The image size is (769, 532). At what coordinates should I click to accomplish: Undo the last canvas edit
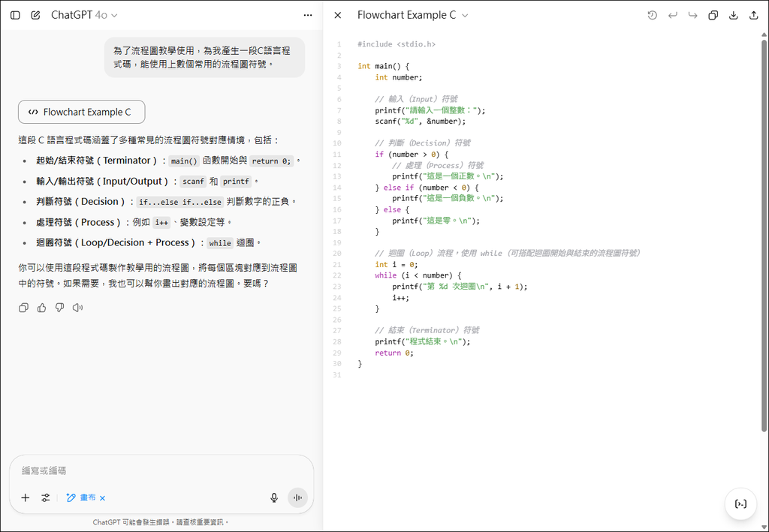tap(672, 15)
